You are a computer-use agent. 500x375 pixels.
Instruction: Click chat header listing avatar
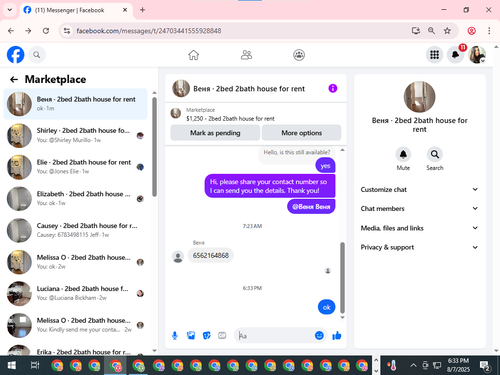(x=181, y=88)
